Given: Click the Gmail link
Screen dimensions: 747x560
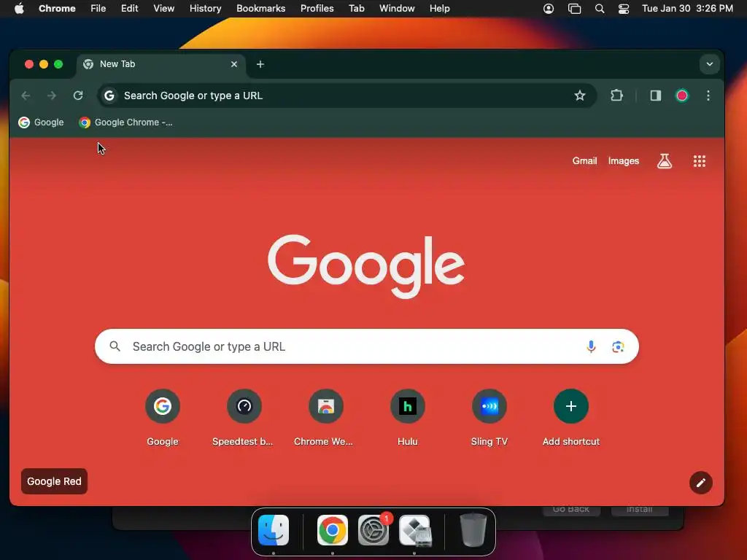Looking at the screenshot, I should click(x=584, y=161).
